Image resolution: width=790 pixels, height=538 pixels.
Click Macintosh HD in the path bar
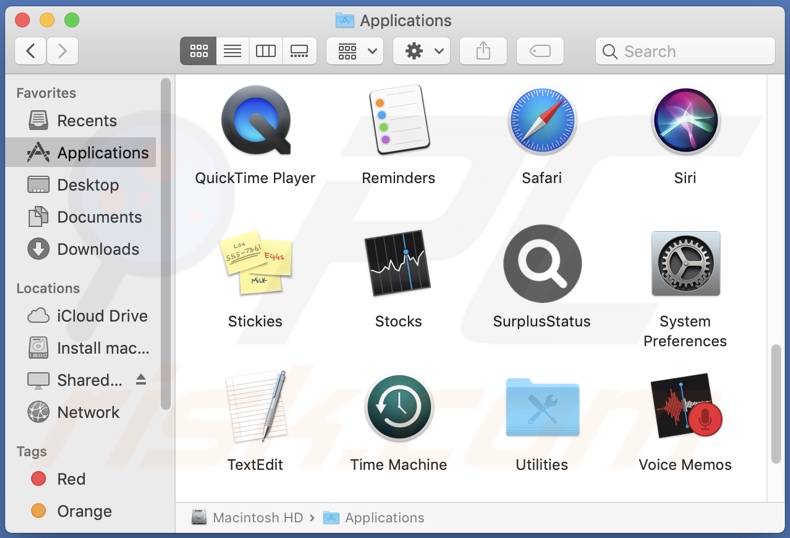pos(247,517)
